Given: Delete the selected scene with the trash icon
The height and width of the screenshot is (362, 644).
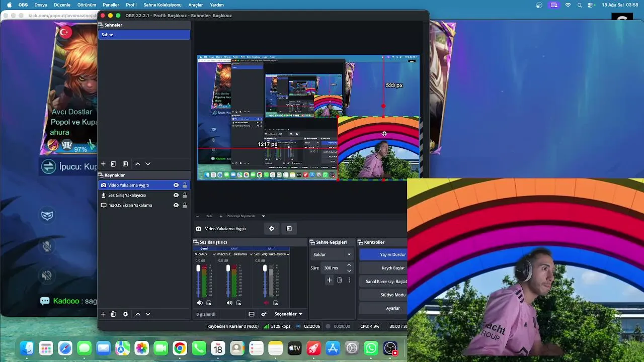Looking at the screenshot, I should click(113, 164).
